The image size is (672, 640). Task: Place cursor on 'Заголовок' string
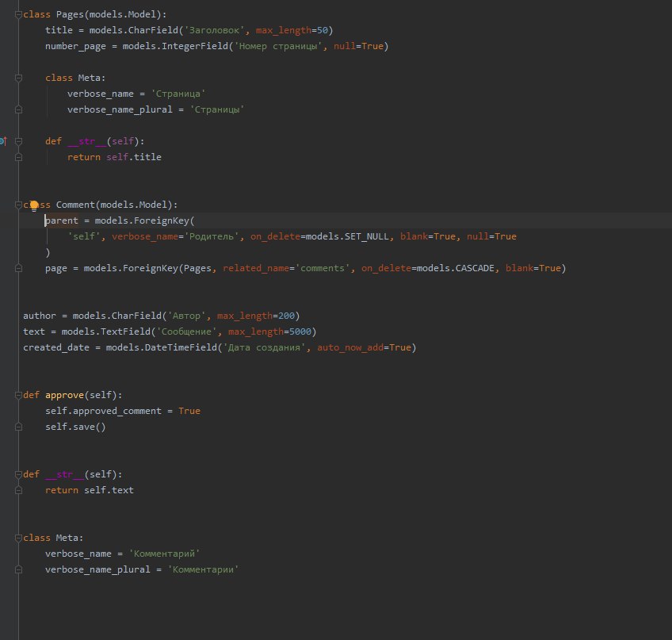[x=214, y=30]
